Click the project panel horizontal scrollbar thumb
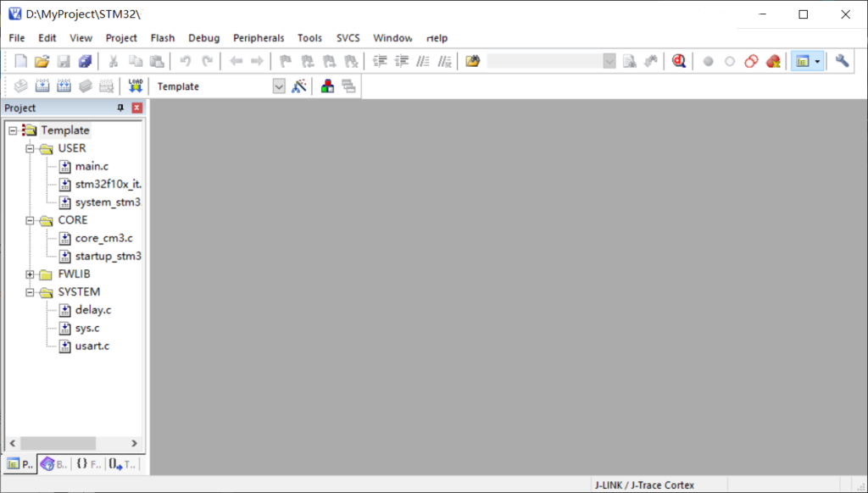 click(58, 443)
